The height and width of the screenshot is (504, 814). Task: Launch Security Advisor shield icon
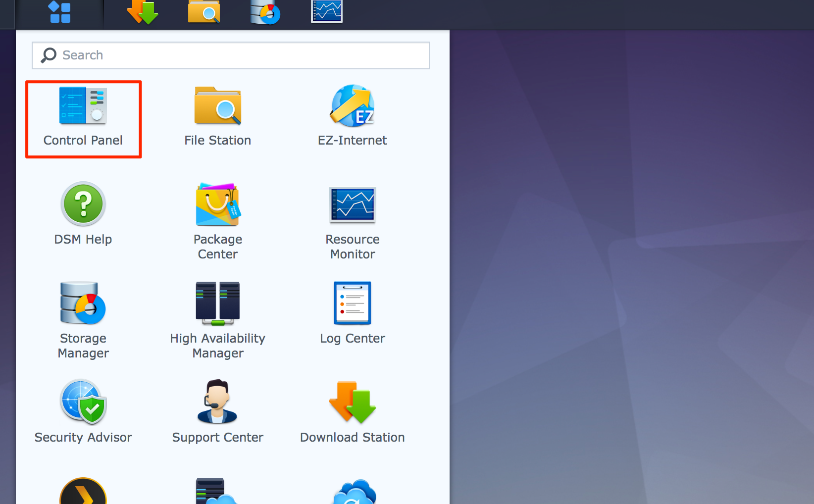click(x=83, y=402)
